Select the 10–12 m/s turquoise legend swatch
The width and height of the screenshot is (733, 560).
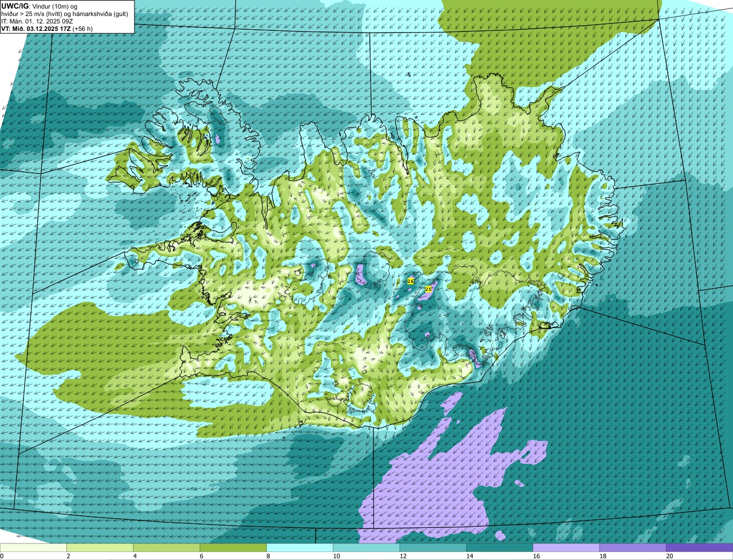click(366, 547)
